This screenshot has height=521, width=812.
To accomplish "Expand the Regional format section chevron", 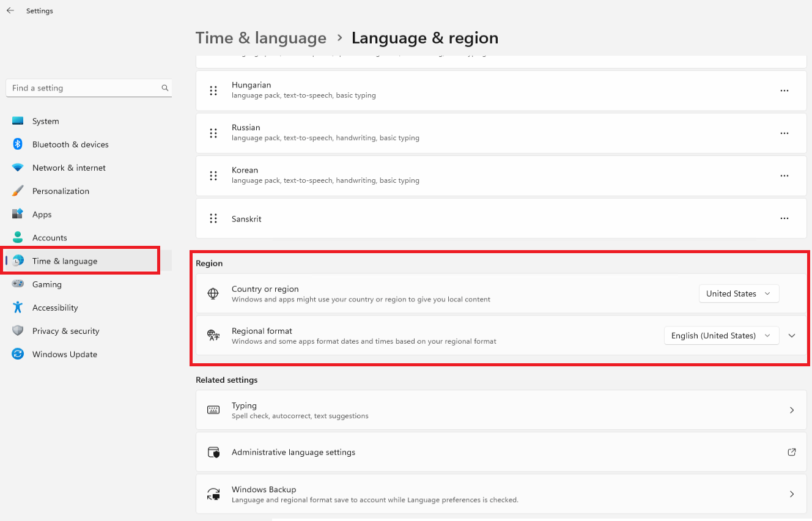I will click(792, 335).
